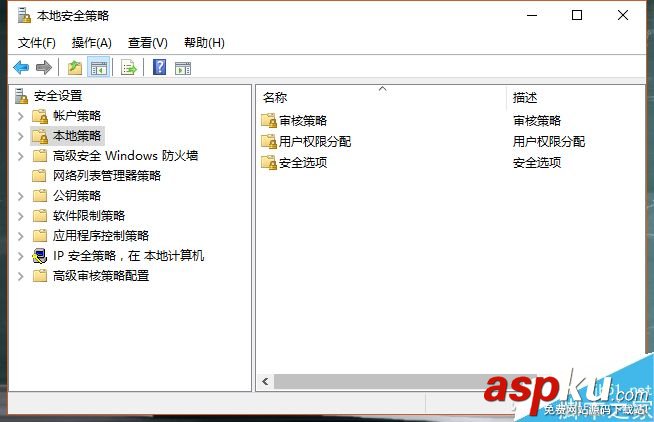
Task: Expand the 公钥策略 tree node
Action: pos(20,196)
